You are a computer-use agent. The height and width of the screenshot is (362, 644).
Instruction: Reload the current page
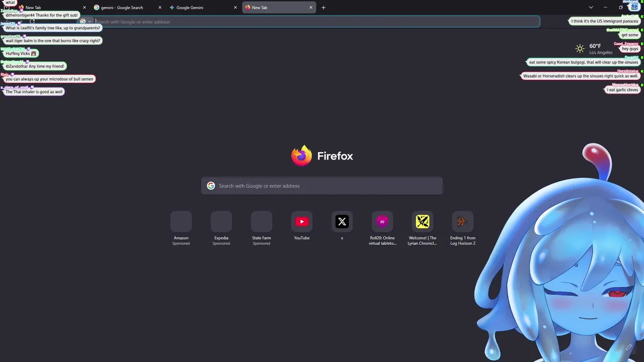[32, 22]
